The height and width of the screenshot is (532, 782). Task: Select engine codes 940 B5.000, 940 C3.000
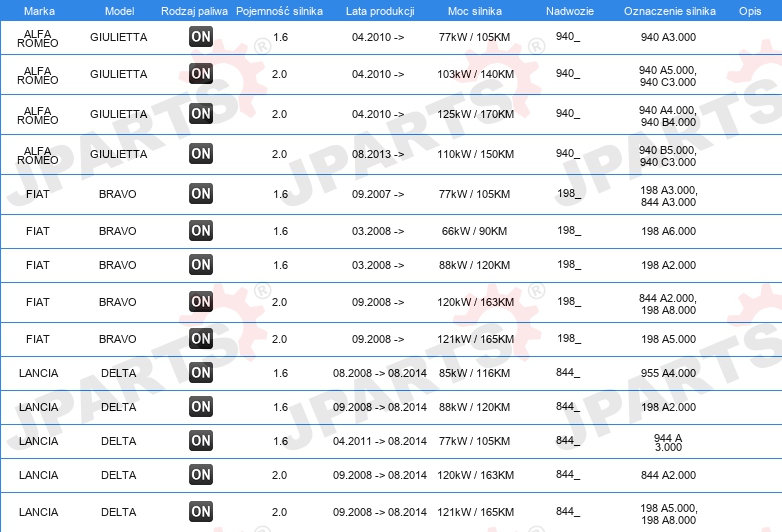[x=668, y=156]
